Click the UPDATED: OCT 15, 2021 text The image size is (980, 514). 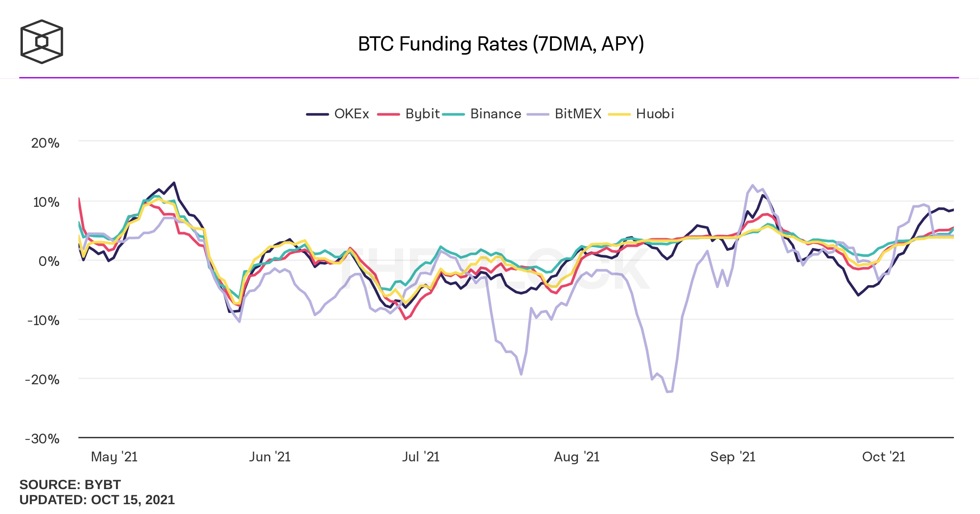point(97,500)
